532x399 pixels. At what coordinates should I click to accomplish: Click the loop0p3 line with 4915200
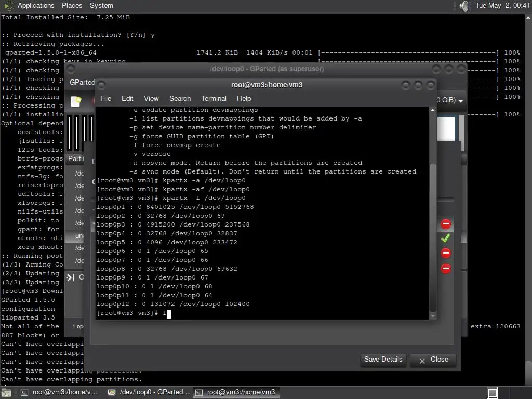(173, 224)
